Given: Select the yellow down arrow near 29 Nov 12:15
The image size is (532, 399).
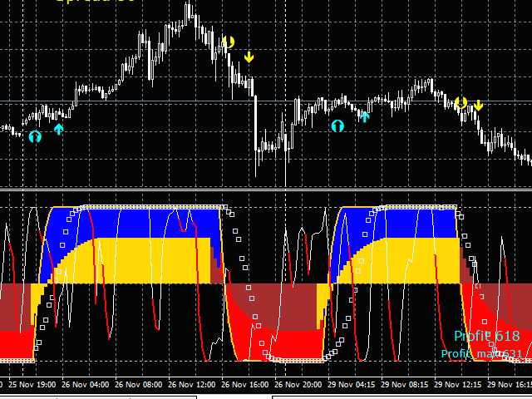Looking at the screenshot, I should click(x=479, y=106).
